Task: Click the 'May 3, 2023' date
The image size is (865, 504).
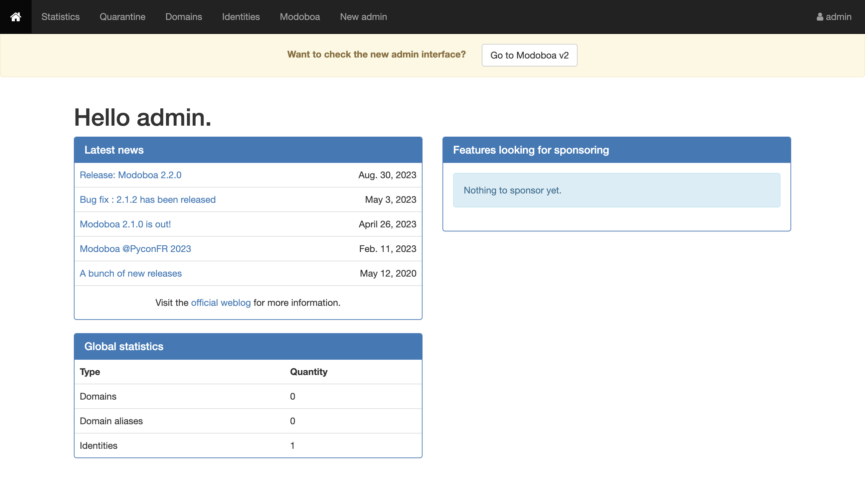Action: tap(391, 200)
